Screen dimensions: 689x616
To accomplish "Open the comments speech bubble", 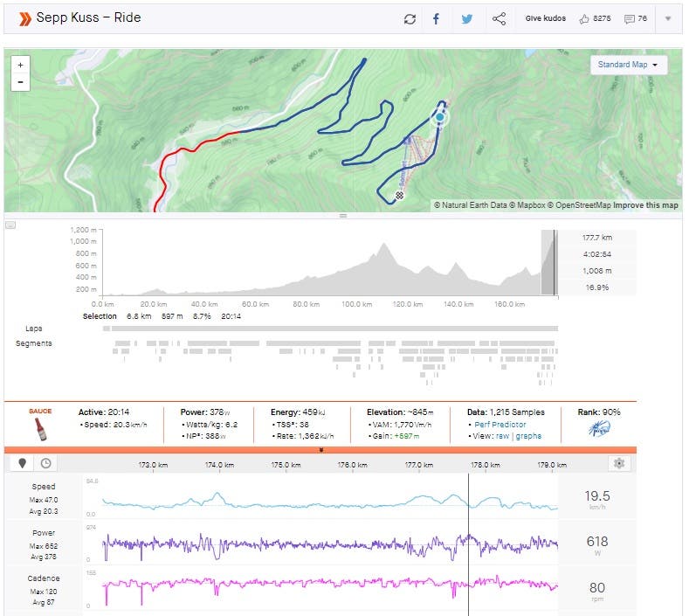I will [629, 19].
